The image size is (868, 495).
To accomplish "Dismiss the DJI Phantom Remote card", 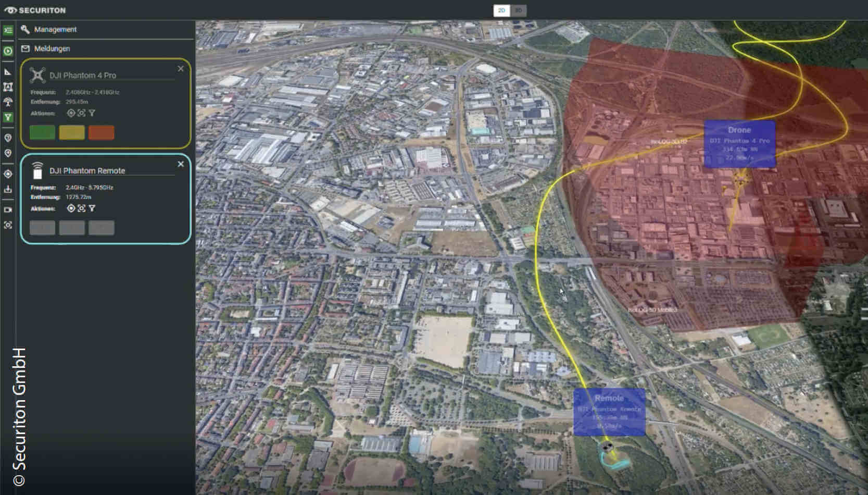I will point(181,164).
